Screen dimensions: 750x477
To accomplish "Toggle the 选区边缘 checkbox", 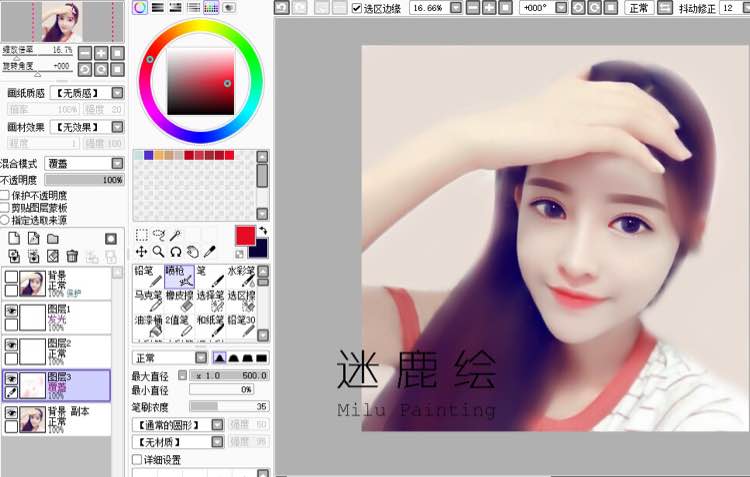I will (x=357, y=8).
